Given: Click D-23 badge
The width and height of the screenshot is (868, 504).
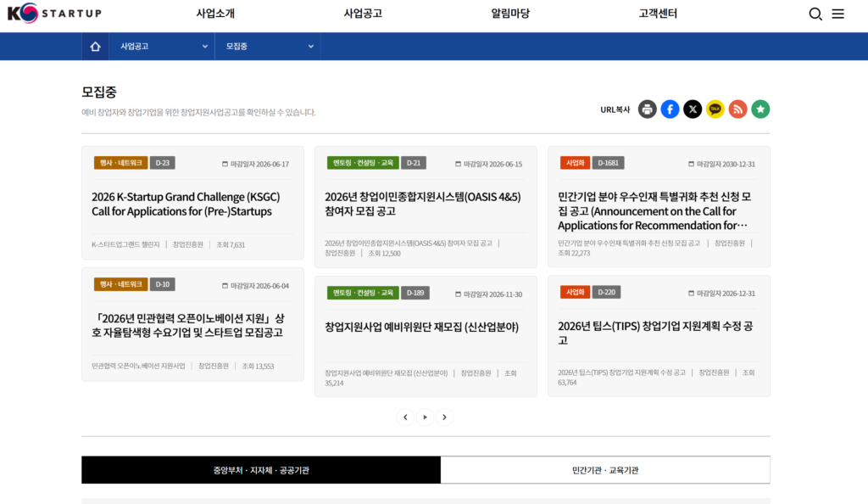Looking at the screenshot, I should (162, 163).
